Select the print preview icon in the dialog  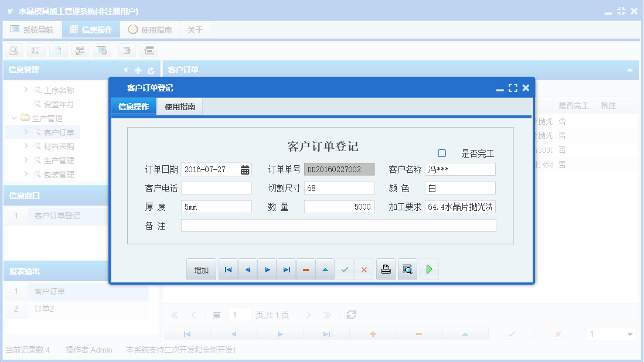coord(407,269)
